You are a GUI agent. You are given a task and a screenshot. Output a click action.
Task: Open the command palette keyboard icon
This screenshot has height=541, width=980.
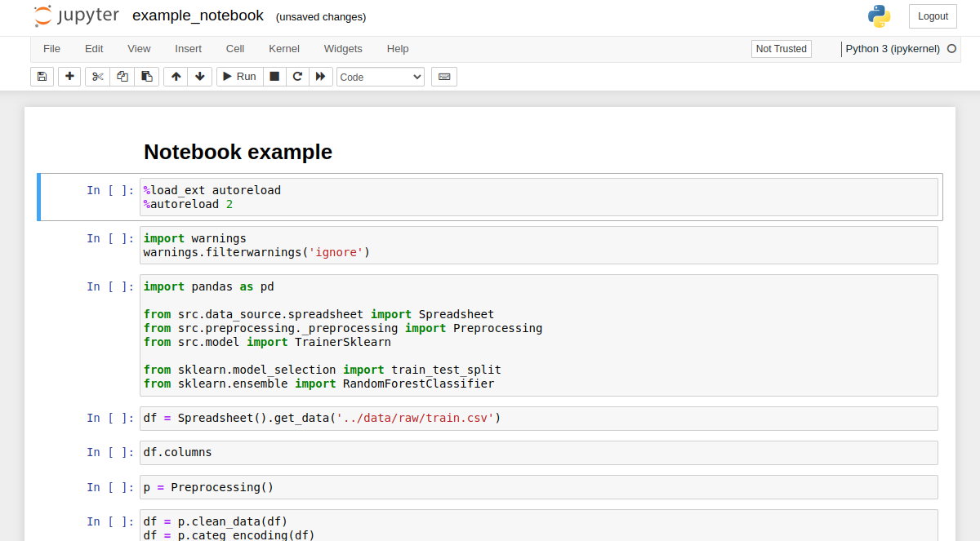[444, 77]
